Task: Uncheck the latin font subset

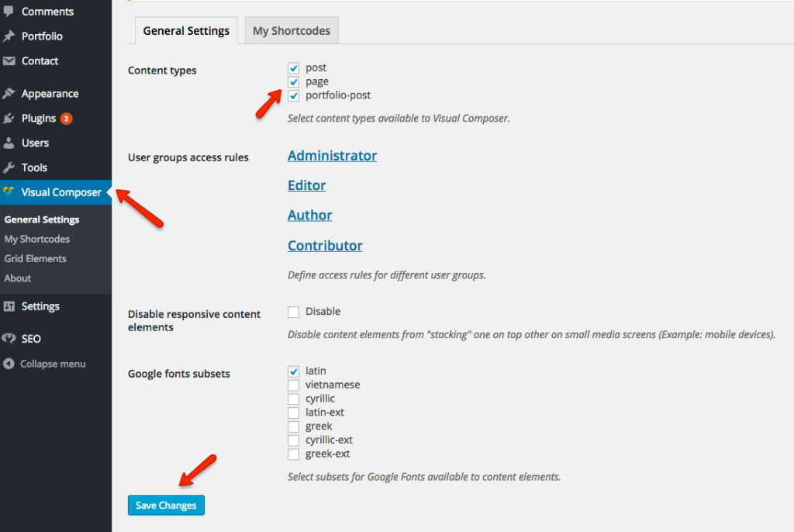Action: [293, 371]
